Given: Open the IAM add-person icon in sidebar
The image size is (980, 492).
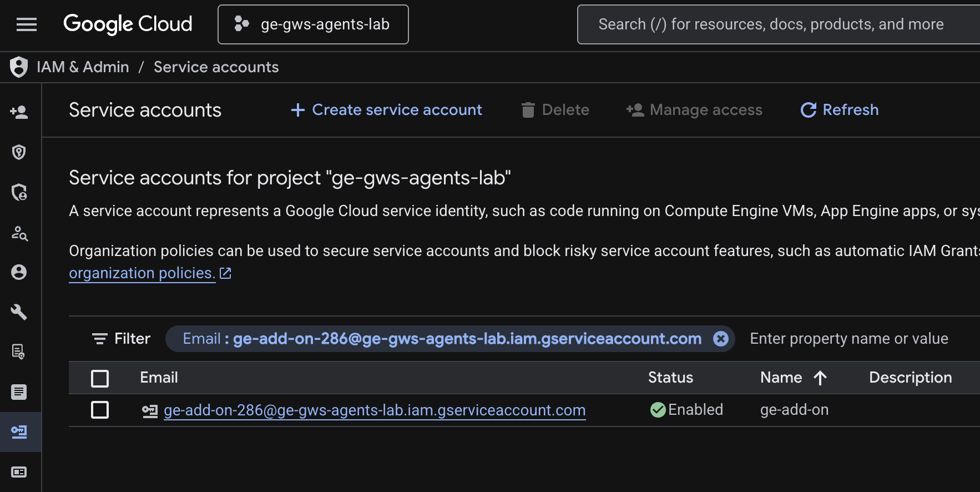Looking at the screenshot, I should click(19, 112).
